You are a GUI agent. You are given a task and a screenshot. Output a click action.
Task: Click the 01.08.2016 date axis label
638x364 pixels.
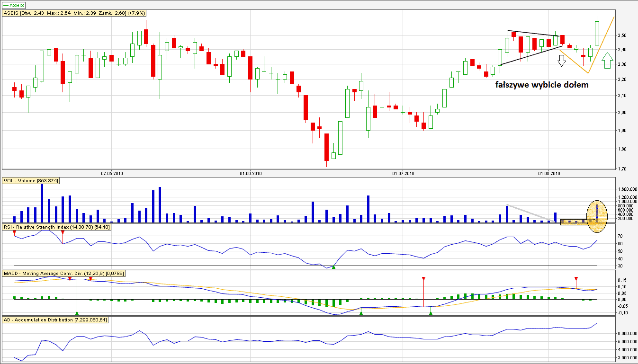[x=549, y=174]
